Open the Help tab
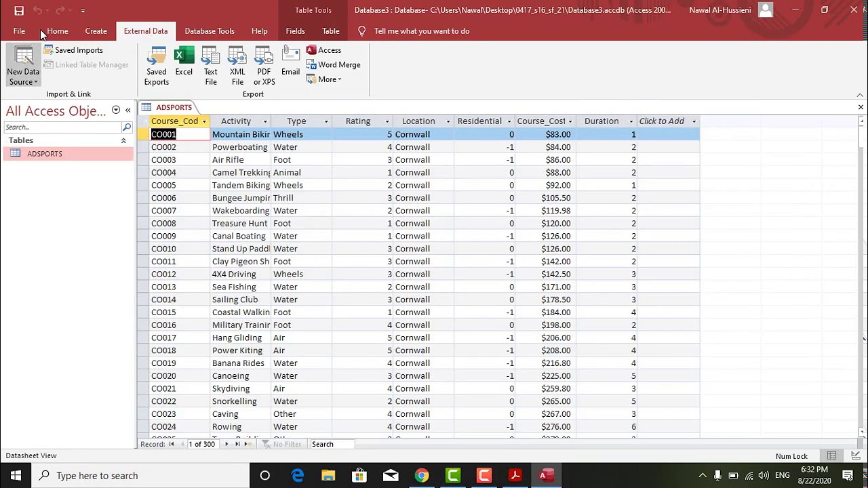Viewport: 868px width, 488px height. click(259, 31)
